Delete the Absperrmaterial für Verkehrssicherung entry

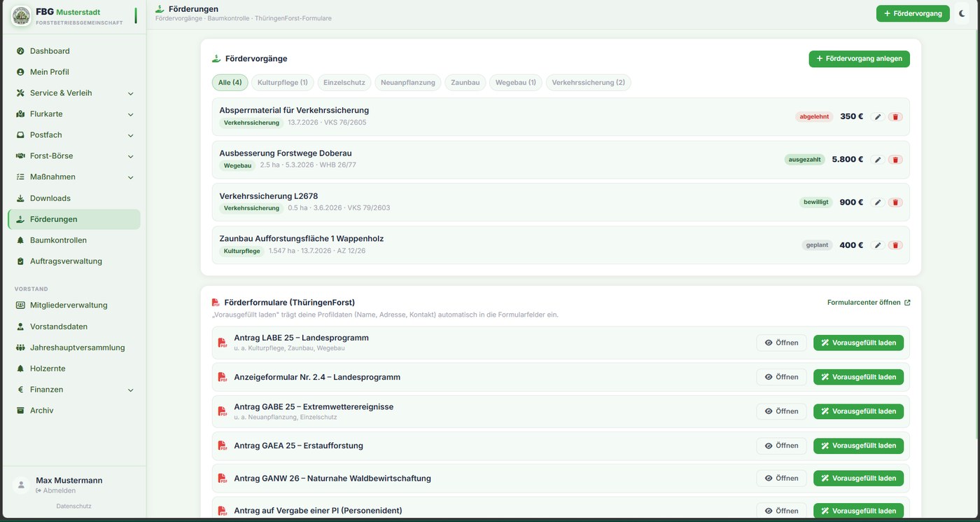[x=895, y=117]
